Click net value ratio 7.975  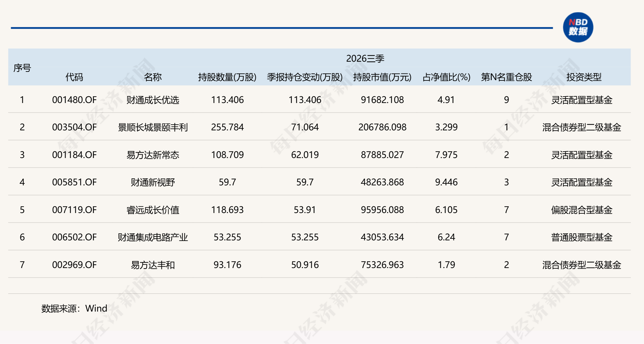[x=446, y=155]
